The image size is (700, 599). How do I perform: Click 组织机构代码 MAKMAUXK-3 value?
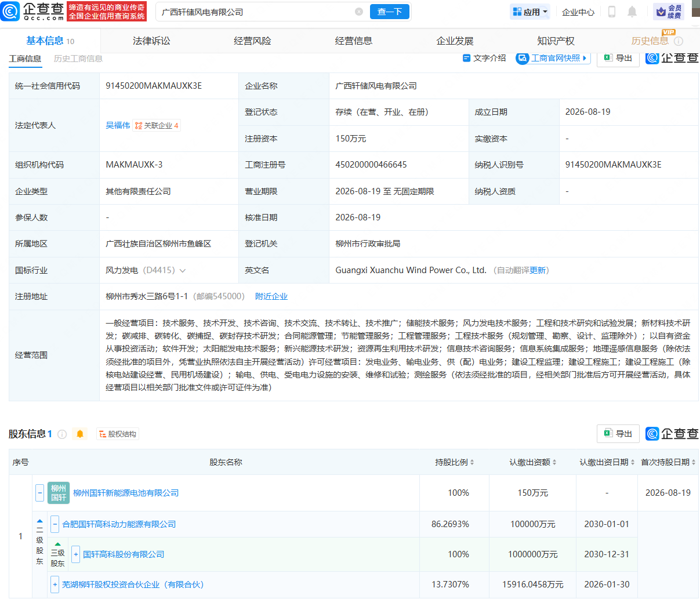pos(134,165)
